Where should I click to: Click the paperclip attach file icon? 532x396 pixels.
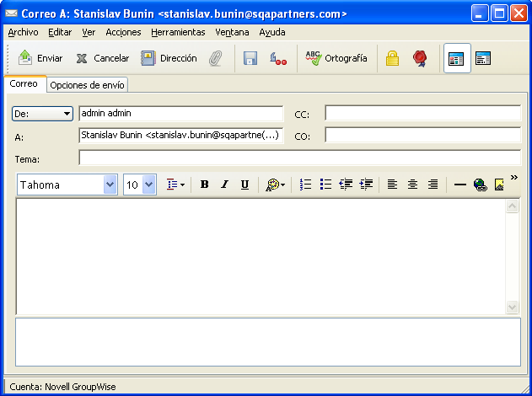216,58
